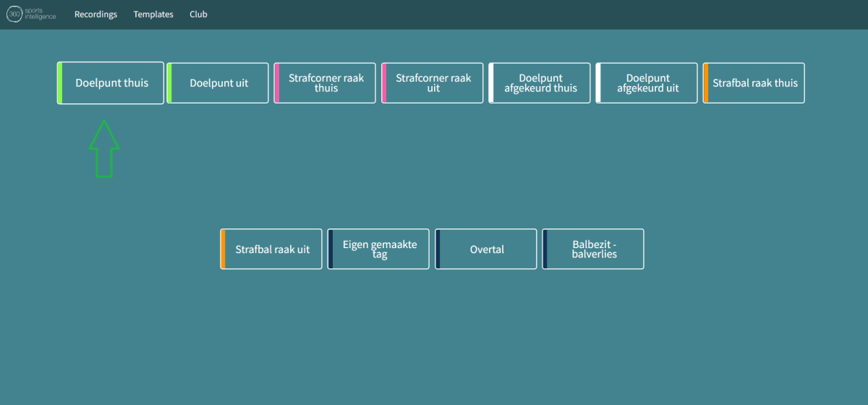Open the Recordings menu item
This screenshot has width=868, height=405.
(95, 14)
